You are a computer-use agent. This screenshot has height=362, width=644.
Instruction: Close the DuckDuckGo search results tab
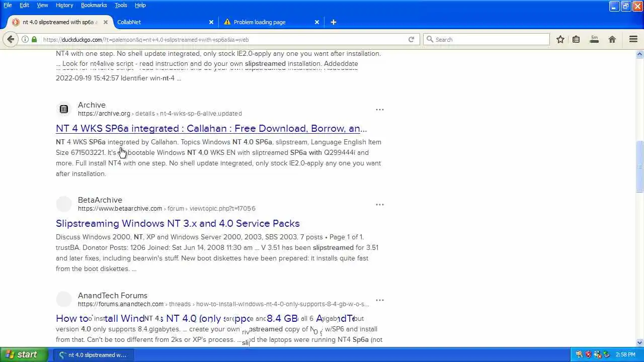(105, 22)
